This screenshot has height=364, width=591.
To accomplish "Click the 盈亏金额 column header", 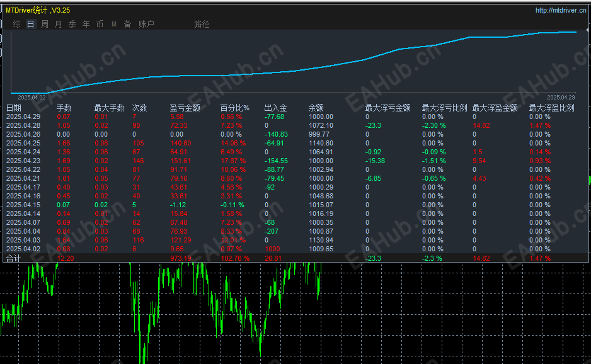I will (x=185, y=108).
